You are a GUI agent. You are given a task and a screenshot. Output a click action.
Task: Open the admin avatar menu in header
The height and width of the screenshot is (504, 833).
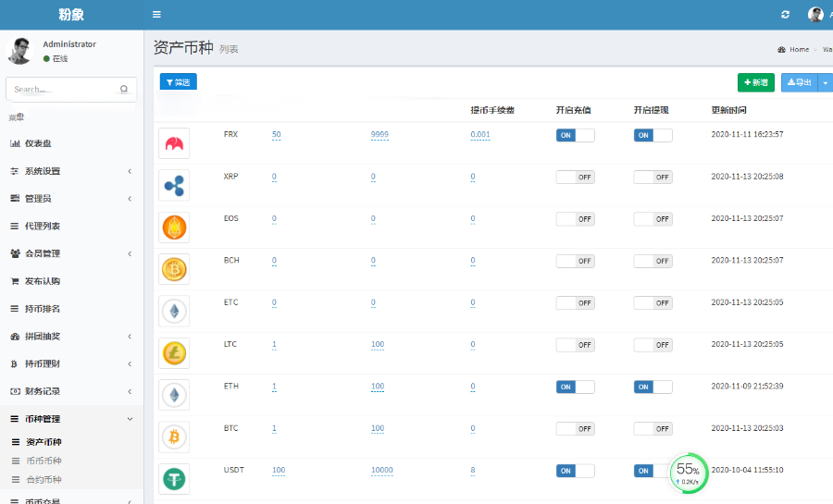(x=815, y=14)
